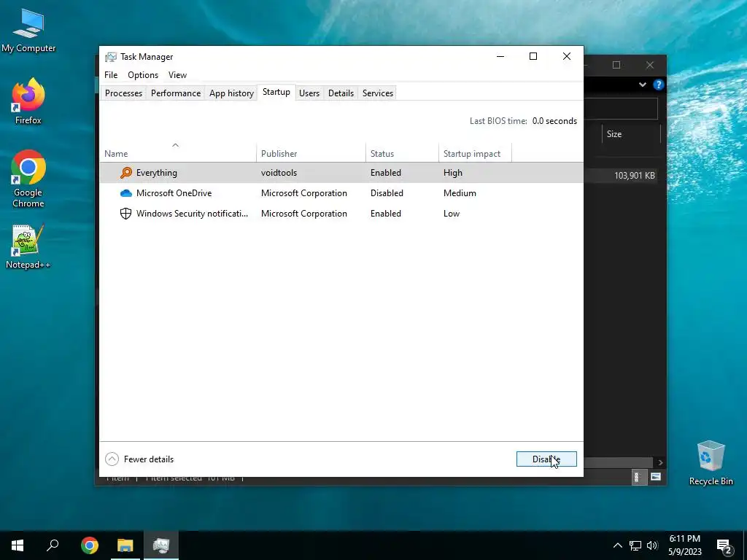
Task: Open the notification center icon
Action: [724, 547]
